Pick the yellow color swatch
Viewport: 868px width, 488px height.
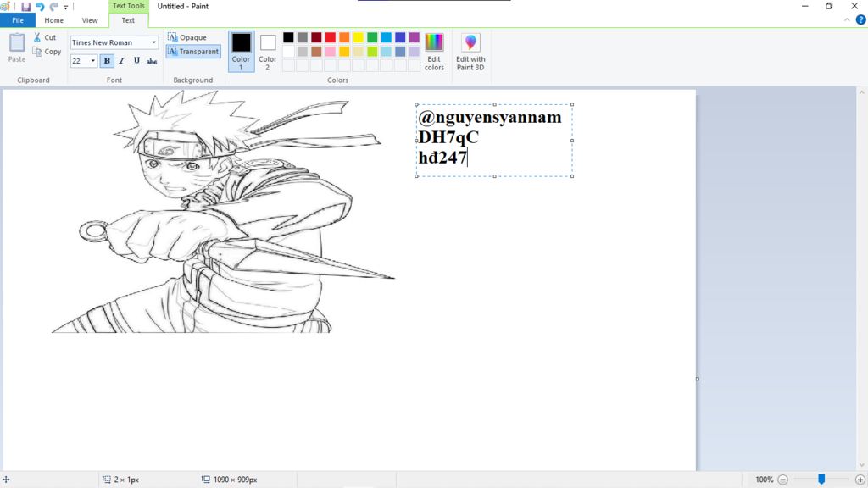pos(359,37)
